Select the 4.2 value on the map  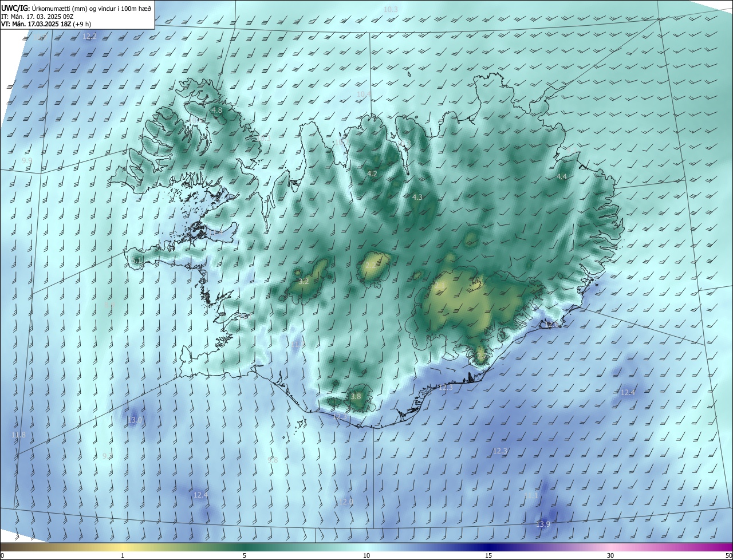(372, 173)
